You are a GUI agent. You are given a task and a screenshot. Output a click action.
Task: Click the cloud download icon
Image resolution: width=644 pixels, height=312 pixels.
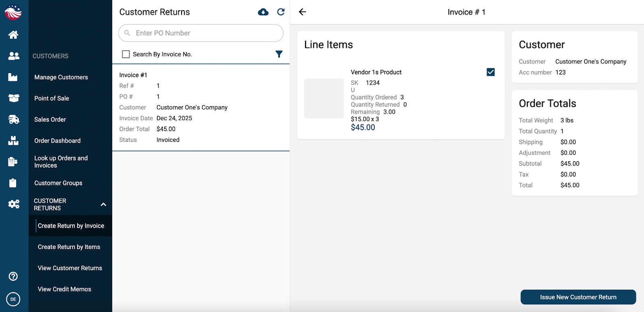(263, 12)
